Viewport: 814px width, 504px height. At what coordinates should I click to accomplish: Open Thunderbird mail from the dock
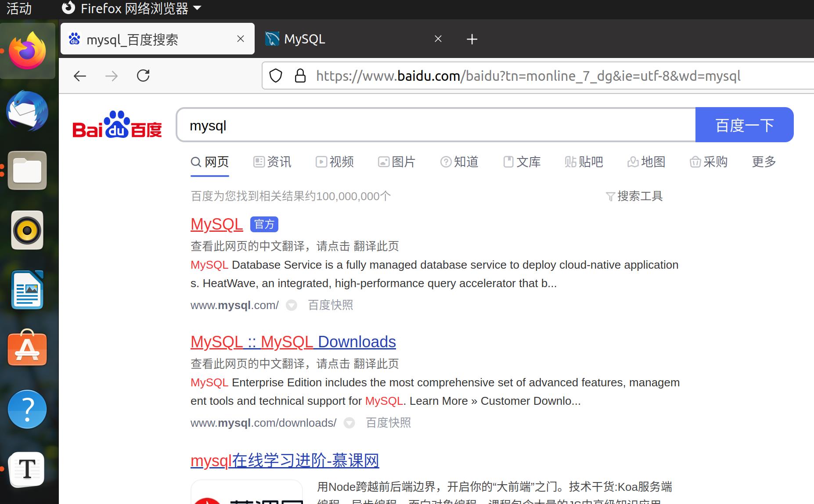[x=27, y=111]
